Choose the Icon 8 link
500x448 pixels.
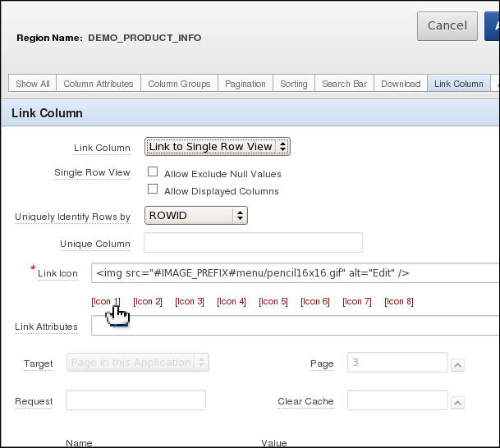399,302
